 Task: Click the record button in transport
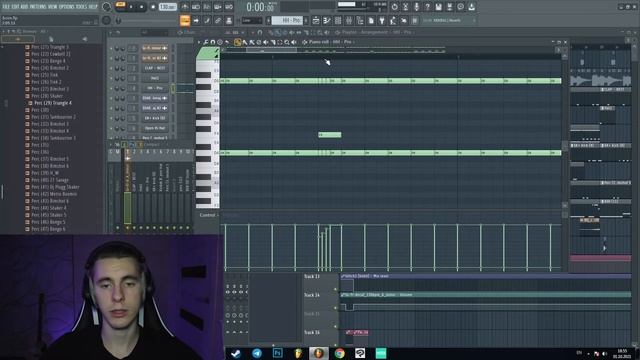coord(153,7)
